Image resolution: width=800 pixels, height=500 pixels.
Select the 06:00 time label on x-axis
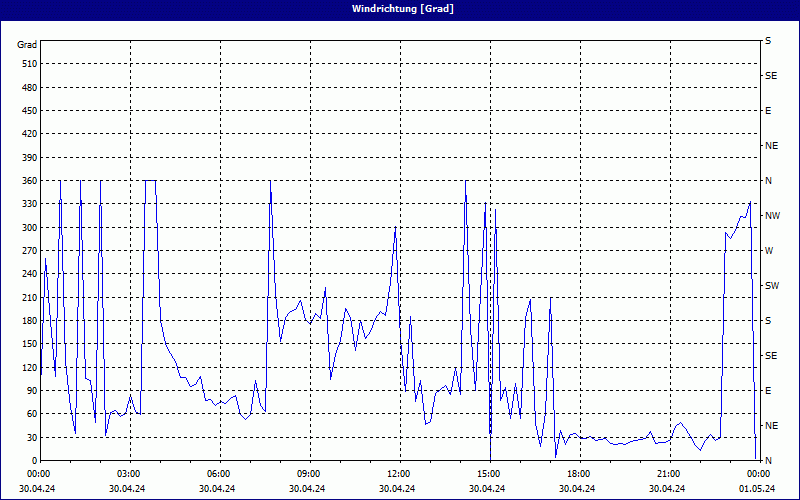219,473
